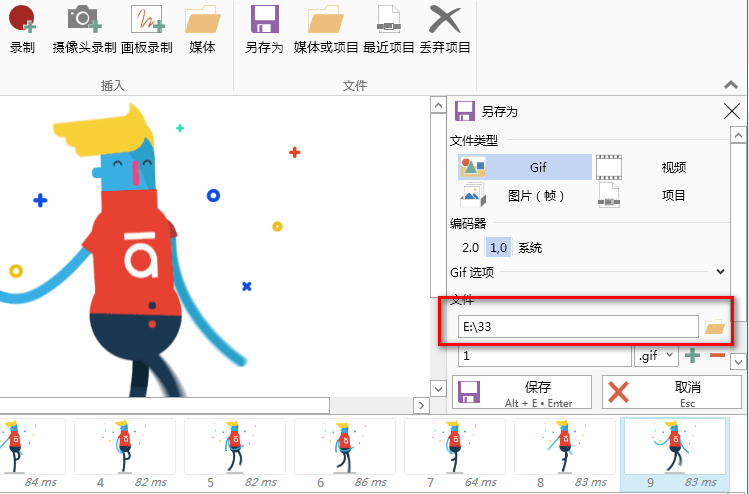Select frame 8 thumbnail

click(x=565, y=453)
